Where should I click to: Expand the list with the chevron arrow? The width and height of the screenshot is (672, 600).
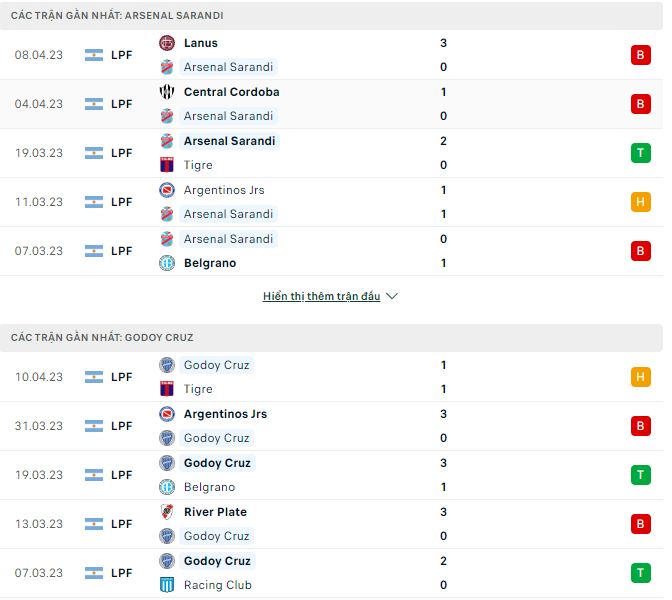[392, 297]
